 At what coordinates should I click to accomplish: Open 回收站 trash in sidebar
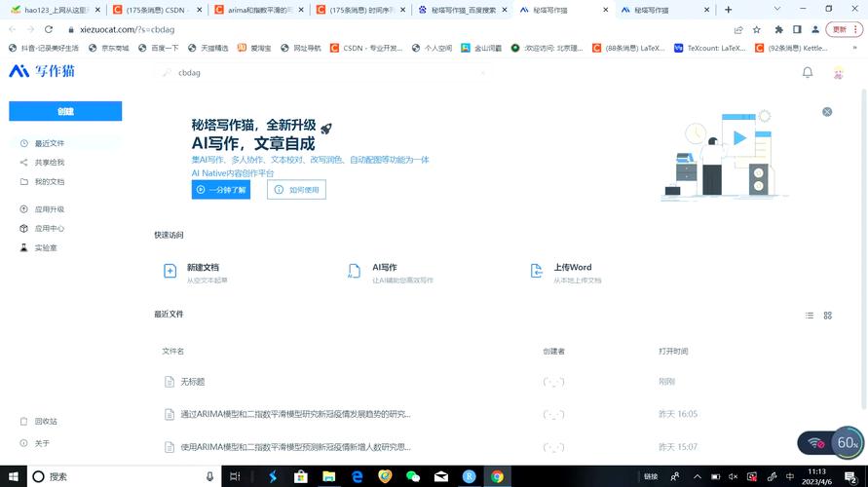46,421
